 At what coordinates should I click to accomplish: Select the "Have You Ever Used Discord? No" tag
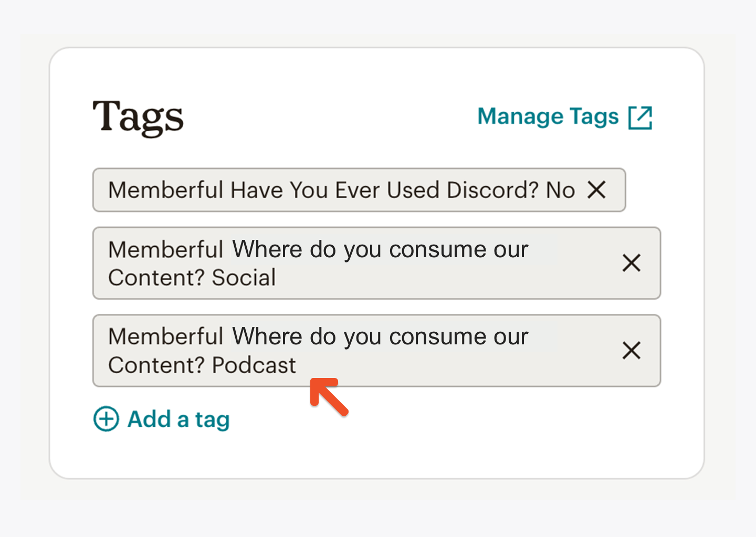click(x=359, y=190)
